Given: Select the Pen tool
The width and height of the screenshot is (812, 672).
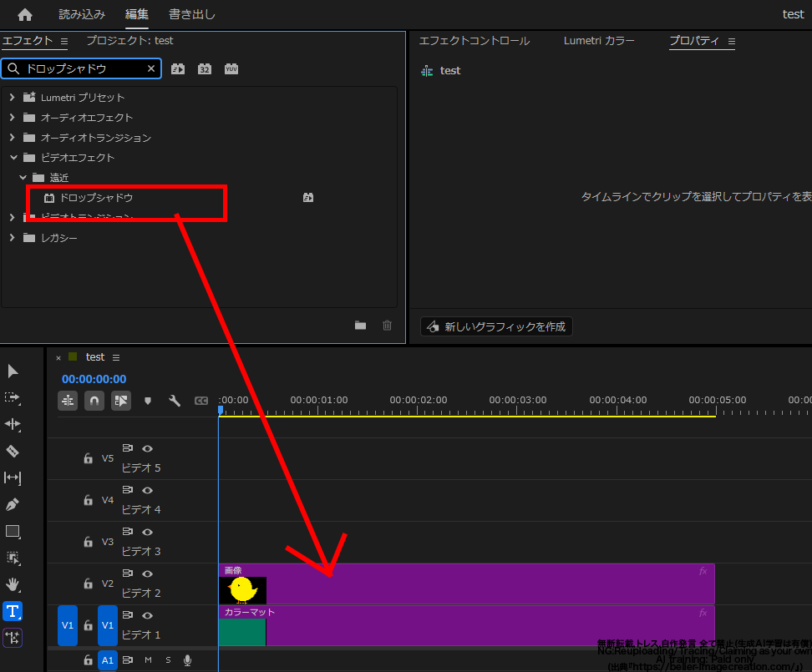Looking at the screenshot, I should pyautogui.click(x=13, y=504).
